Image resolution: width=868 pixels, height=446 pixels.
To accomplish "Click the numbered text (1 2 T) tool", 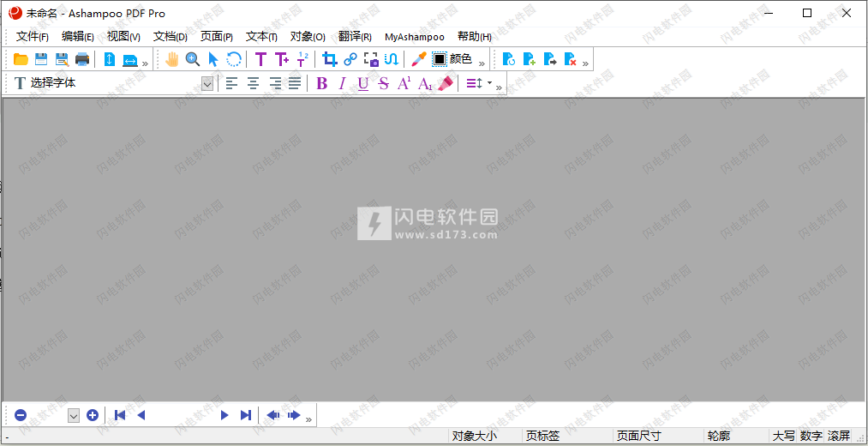I will pos(302,59).
